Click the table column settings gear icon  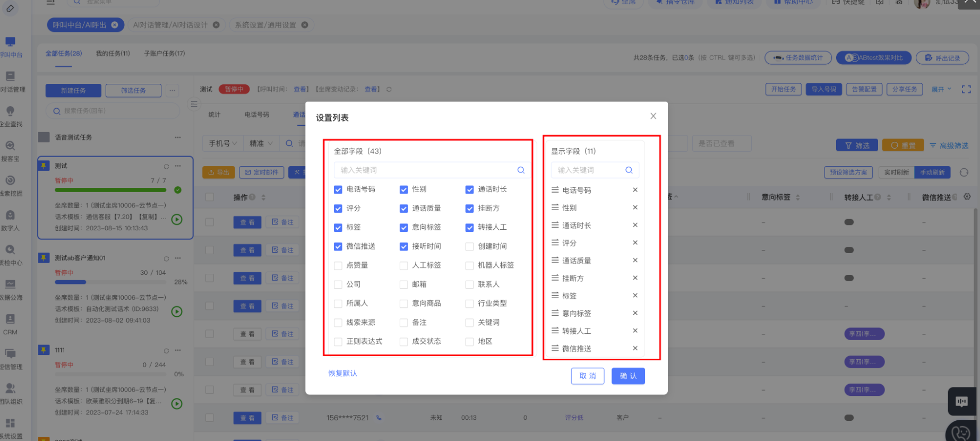click(x=967, y=197)
